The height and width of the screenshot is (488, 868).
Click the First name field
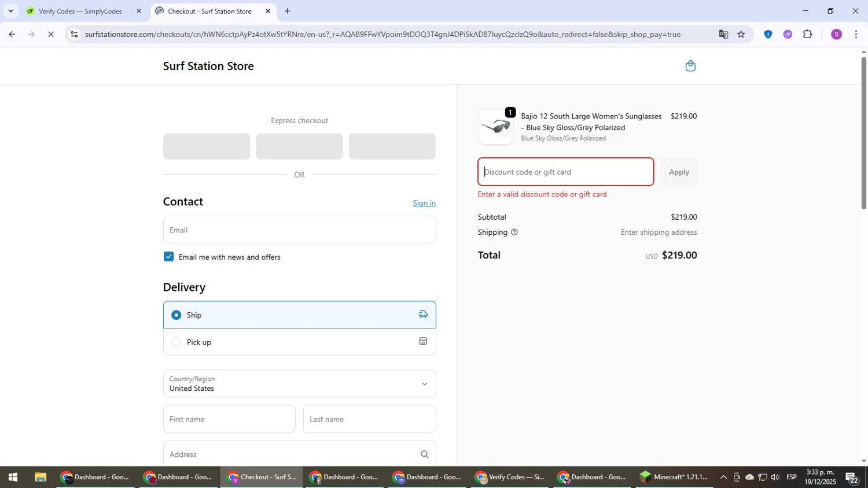(229, 419)
